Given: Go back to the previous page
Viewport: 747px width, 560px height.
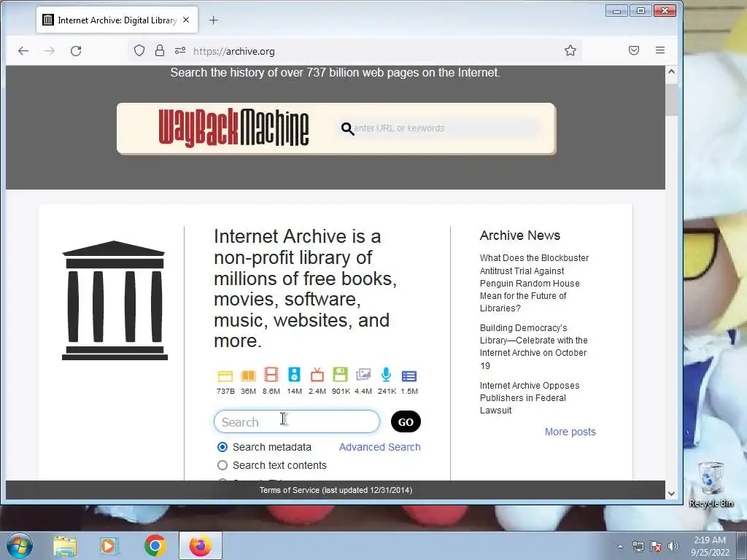Looking at the screenshot, I should click(23, 50).
